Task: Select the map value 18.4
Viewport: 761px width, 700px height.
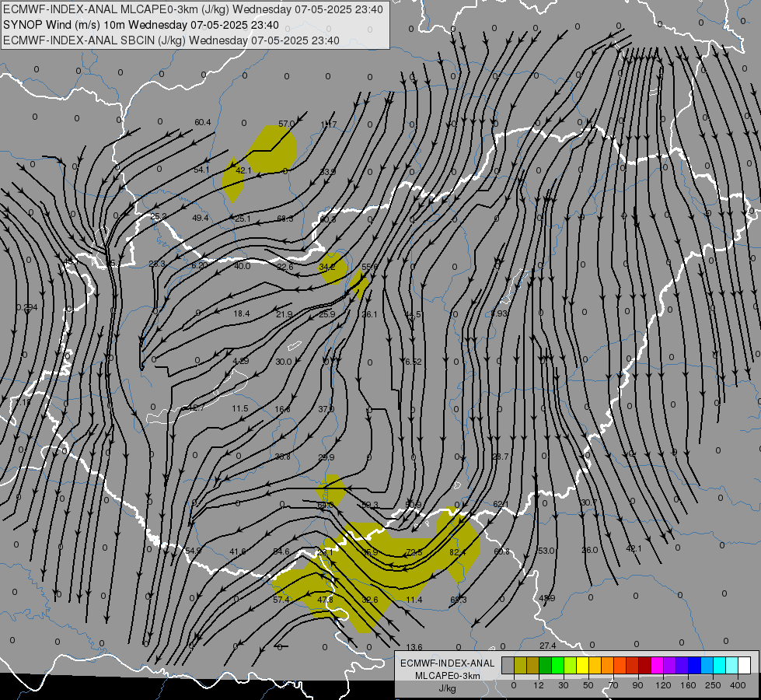Action: point(242,313)
